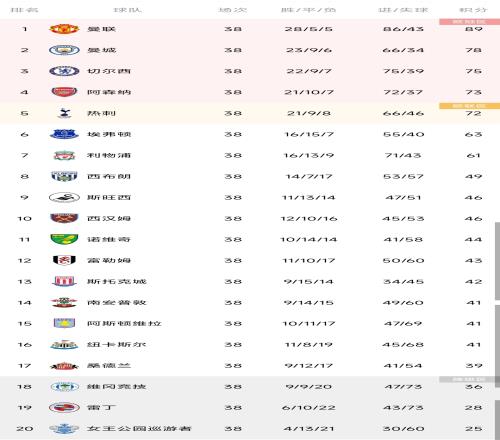The width and height of the screenshot is (500, 440).
Task: Click the red Champions League tag above 89
Action: click(x=469, y=22)
